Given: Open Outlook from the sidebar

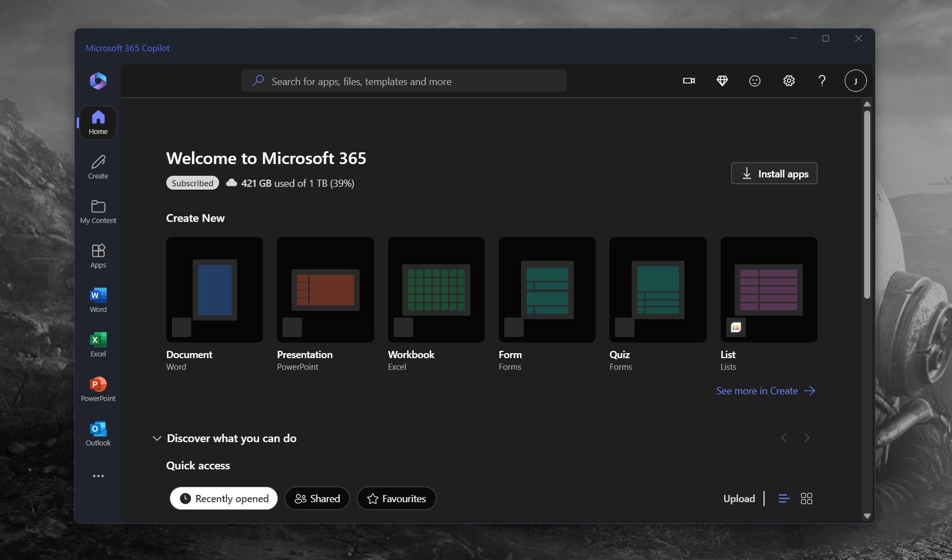Looking at the screenshot, I should (x=98, y=434).
